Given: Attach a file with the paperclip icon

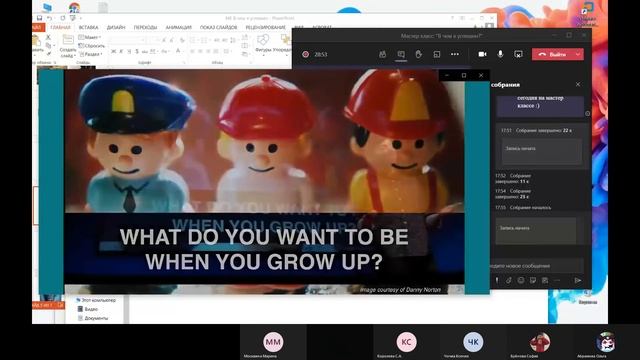Looking at the screenshot, I should [x=509, y=280].
